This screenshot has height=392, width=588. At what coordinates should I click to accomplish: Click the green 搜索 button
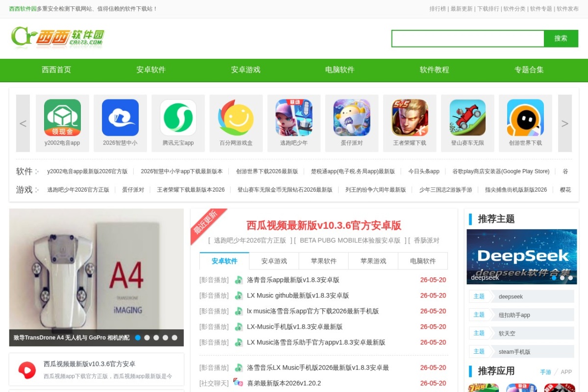click(x=561, y=39)
